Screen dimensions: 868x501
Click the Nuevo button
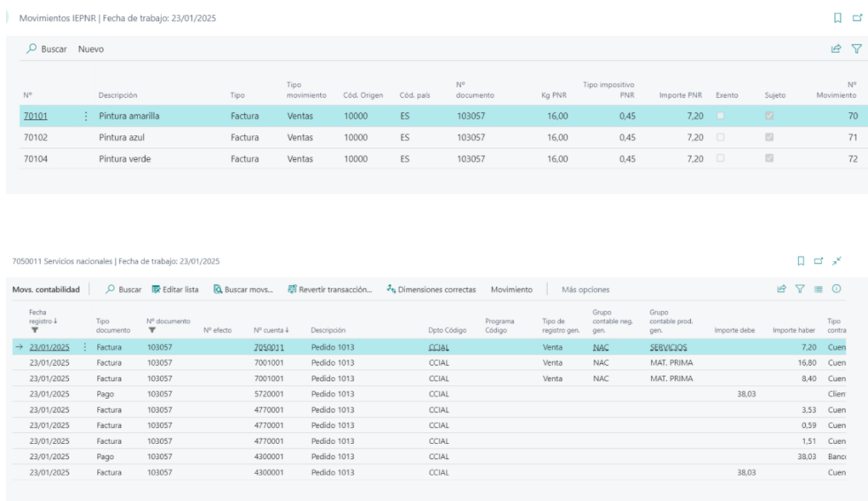pyautogui.click(x=91, y=48)
